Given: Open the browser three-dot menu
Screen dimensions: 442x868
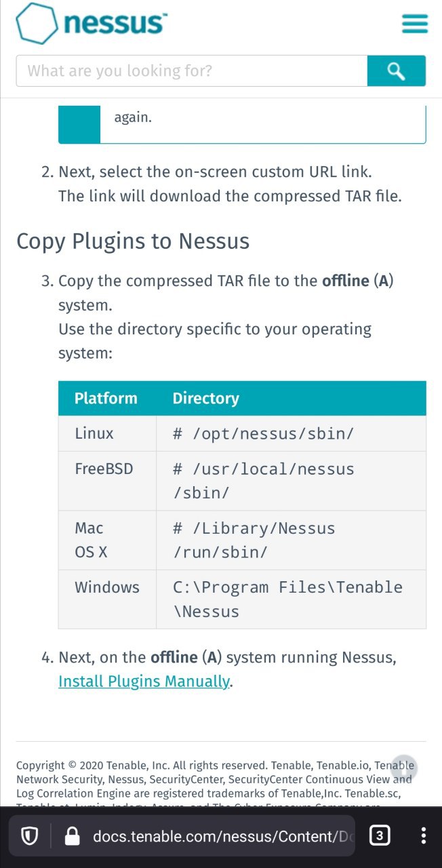Looking at the screenshot, I should pyautogui.click(x=423, y=835).
